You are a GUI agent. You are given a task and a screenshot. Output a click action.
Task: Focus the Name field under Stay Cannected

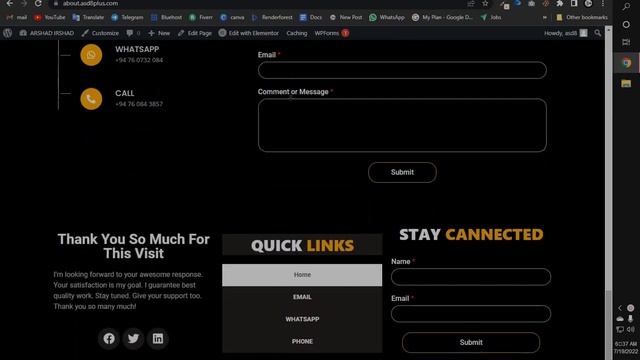pos(471,277)
